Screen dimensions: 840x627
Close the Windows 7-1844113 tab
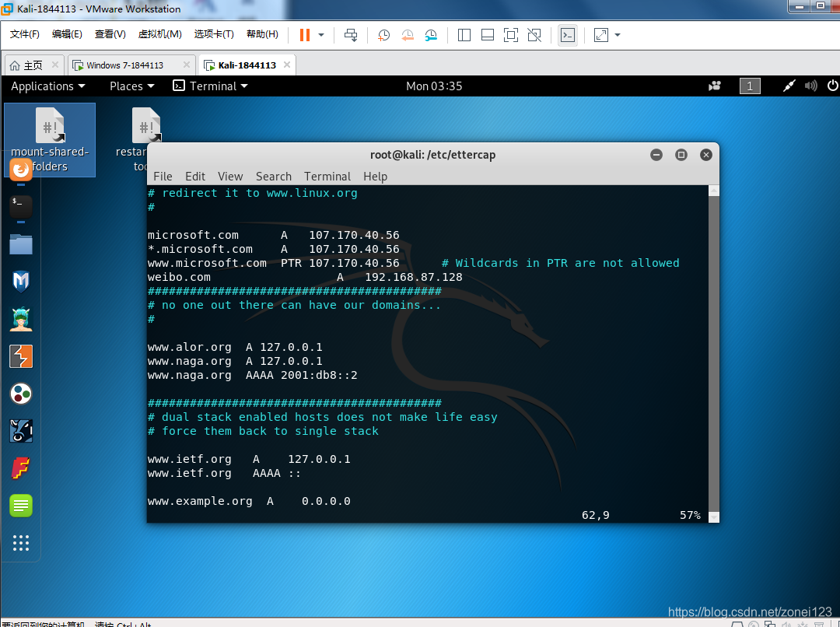click(x=187, y=65)
